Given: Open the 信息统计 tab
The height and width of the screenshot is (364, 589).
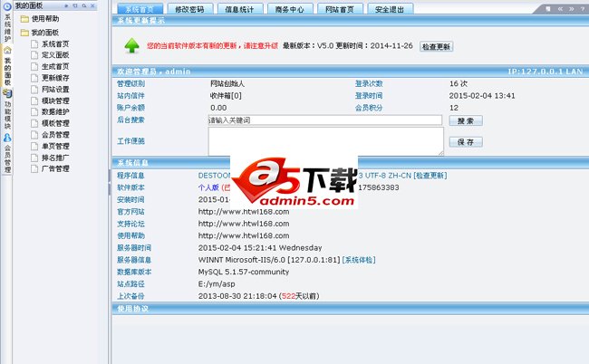Looking at the screenshot, I should 239,9.
